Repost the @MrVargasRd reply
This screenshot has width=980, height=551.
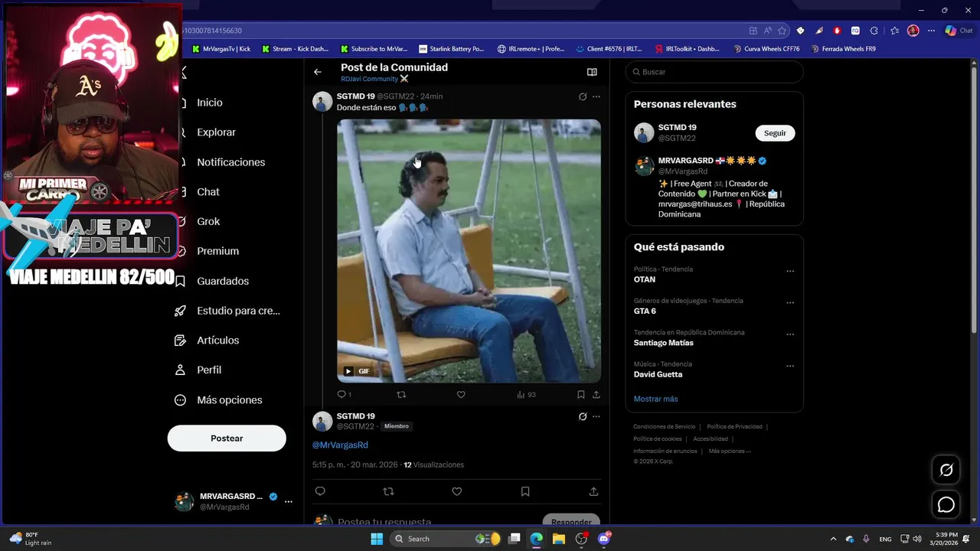click(388, 491)
